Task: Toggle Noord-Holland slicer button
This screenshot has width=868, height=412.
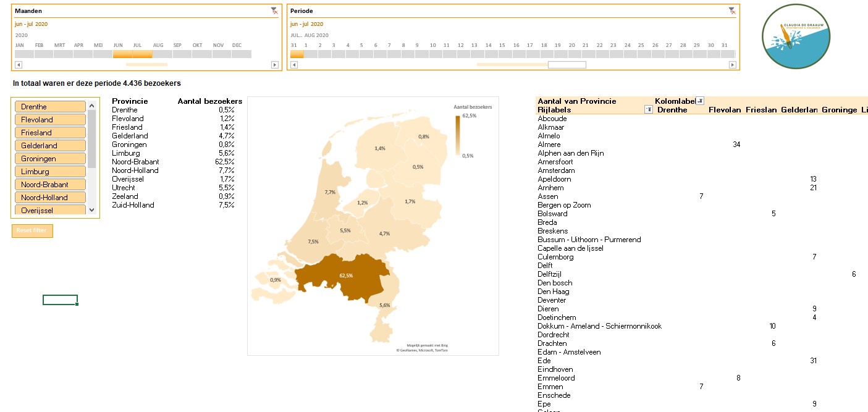Action: 50,198
